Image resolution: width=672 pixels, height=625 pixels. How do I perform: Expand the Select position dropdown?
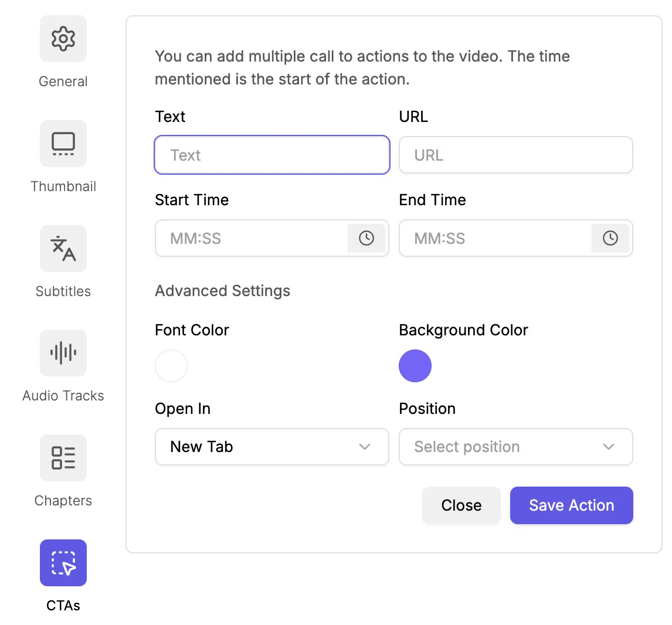coord(516,447)
